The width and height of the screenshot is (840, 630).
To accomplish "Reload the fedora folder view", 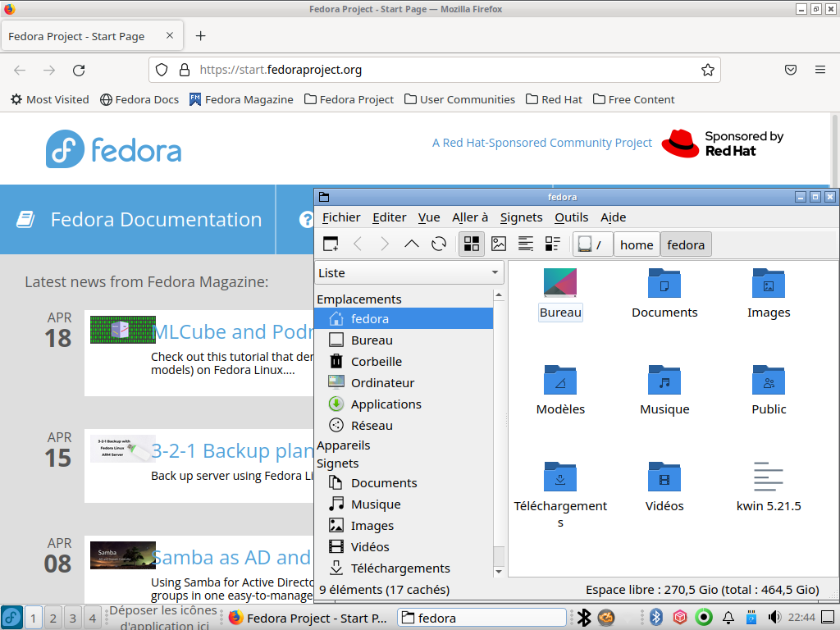I will coord(439,244).
